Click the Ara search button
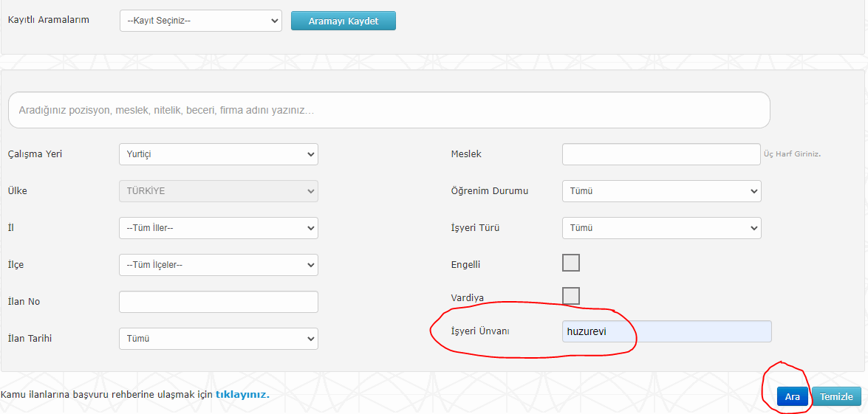This screenshot has height=414, width=868. pos(793,397)
